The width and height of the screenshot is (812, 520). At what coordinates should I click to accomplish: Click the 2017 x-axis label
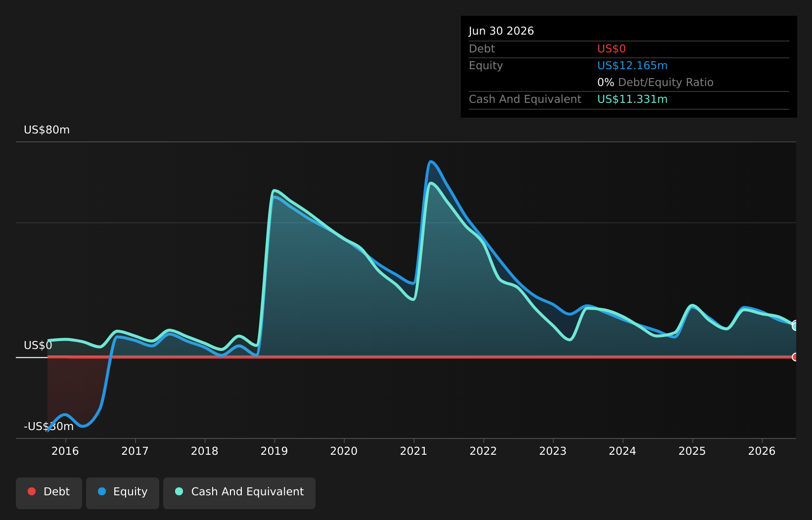[x=135, y=451]
